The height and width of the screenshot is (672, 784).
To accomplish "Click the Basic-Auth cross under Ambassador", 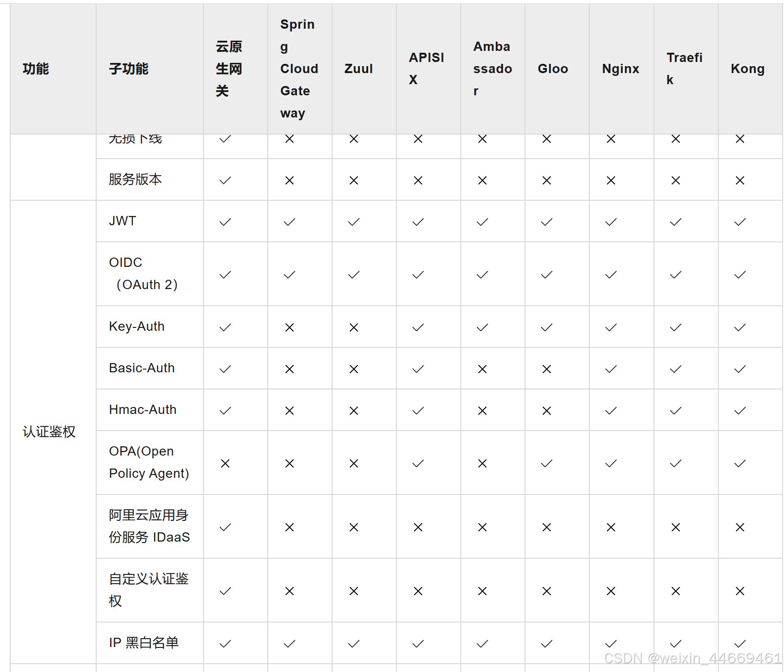I will [482, 369].
